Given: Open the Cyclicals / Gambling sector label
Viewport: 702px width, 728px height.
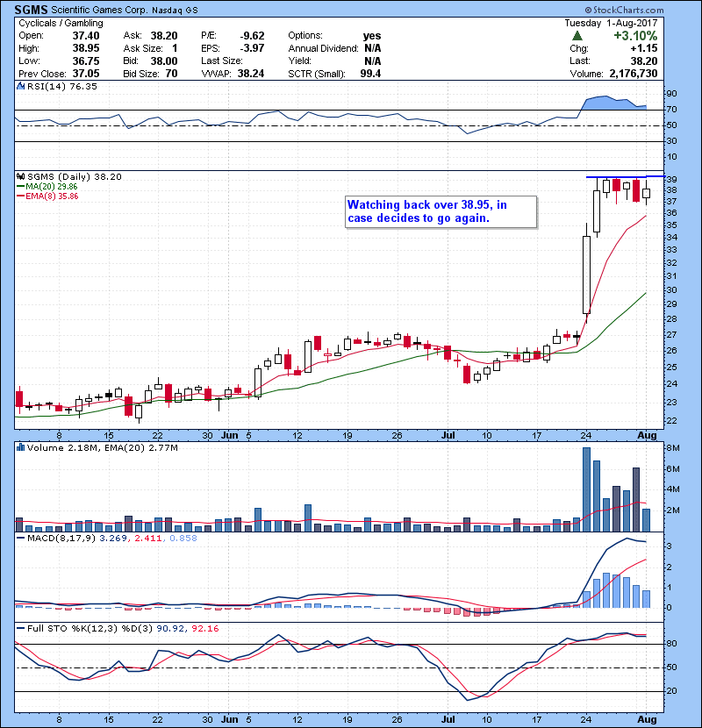Looking at the screenshot, I should (61, 23).
